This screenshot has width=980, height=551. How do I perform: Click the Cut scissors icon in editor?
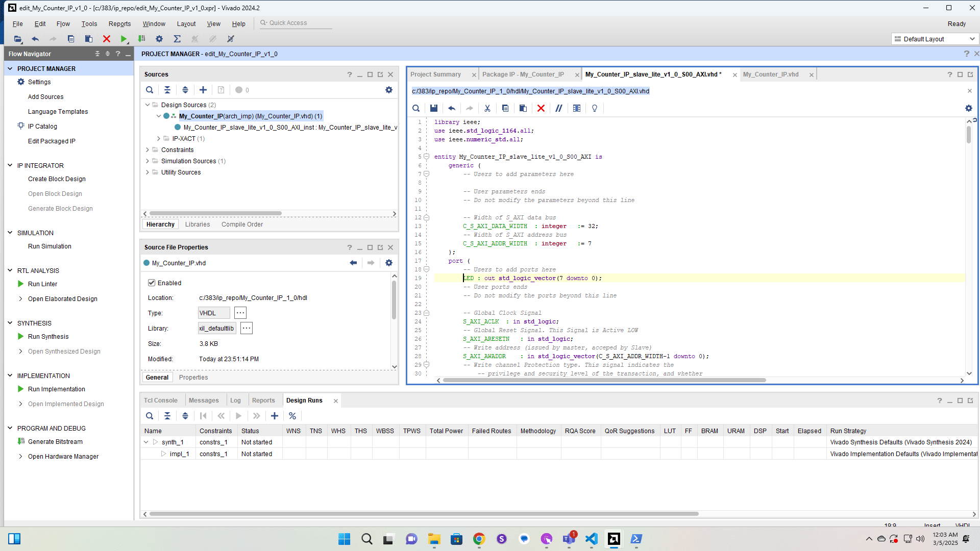click(487, 108)
